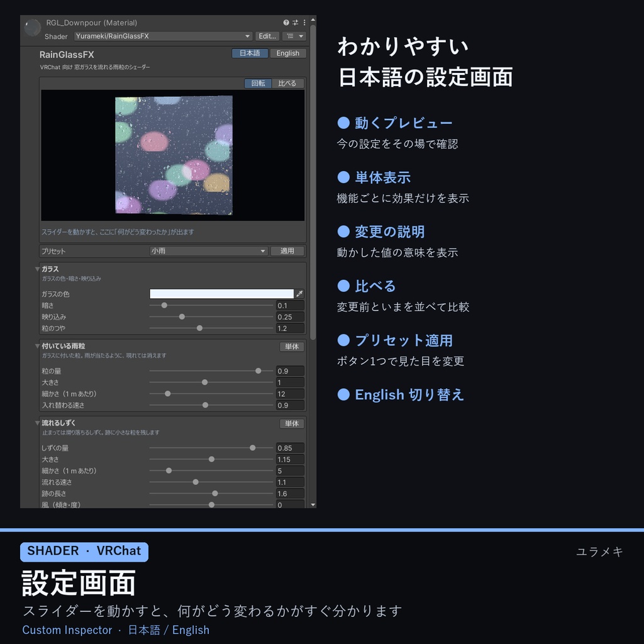
Task: Click the 映り込み value field 0.25
Action: [290, 317]
